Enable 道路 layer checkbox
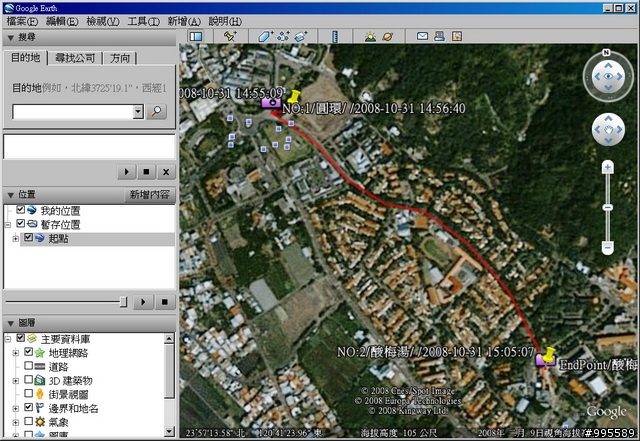Screen dimensions: 640x441 point(28,365)
